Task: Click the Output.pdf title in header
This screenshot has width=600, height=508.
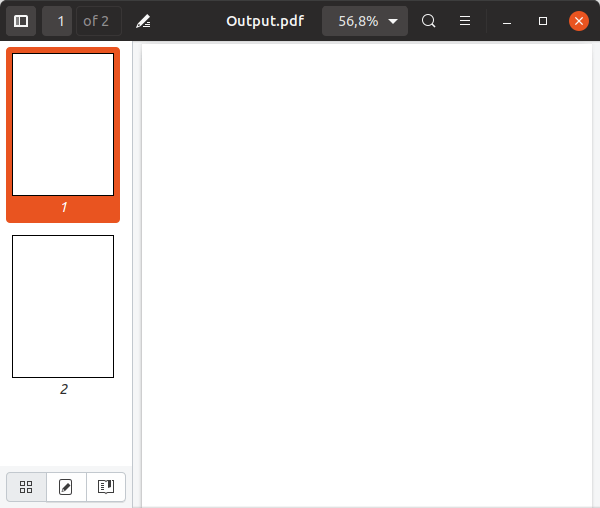Action: [264, 21]
